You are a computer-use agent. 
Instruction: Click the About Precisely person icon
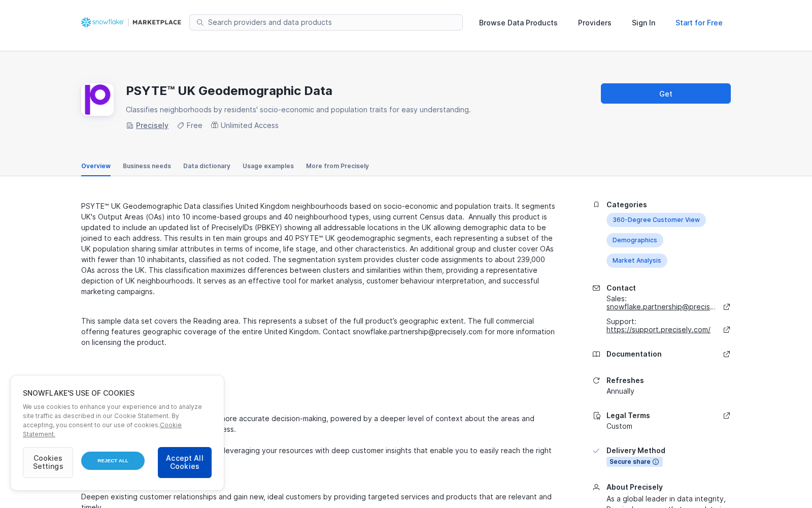tap(596, 487)
